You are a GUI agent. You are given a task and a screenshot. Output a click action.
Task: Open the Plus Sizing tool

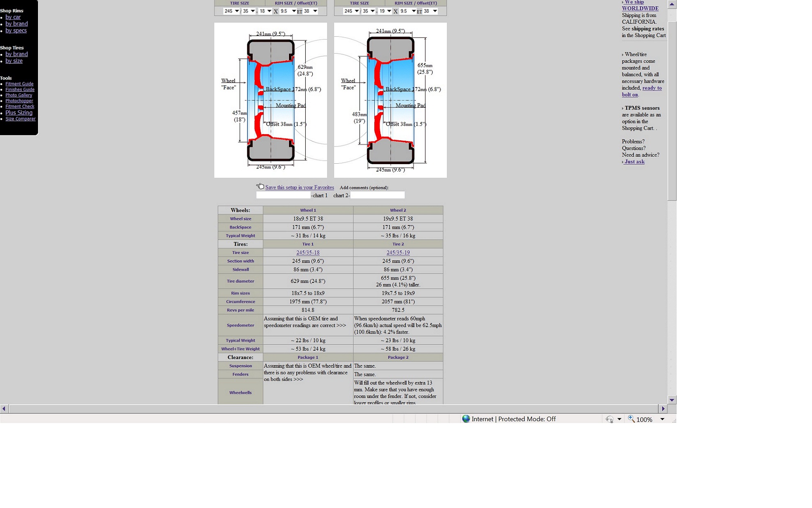click(x=19, y=113)
